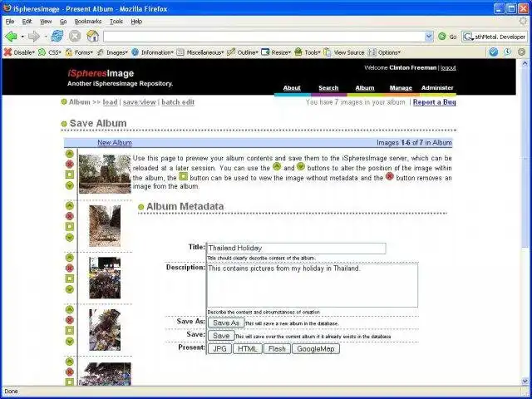The width and height of the screenshot is (532, 399).
Task: Present album as JPG
Action: click(x=219, y=349)
